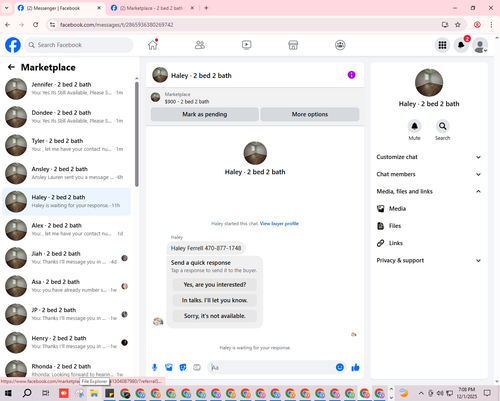Open the Asa - 2 bed 2 bath chat
500x401 pixels.
(x=66, y=286)
